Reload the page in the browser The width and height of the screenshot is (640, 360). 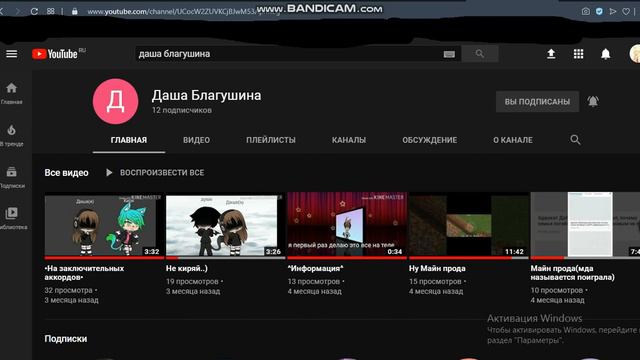point(34,11)
